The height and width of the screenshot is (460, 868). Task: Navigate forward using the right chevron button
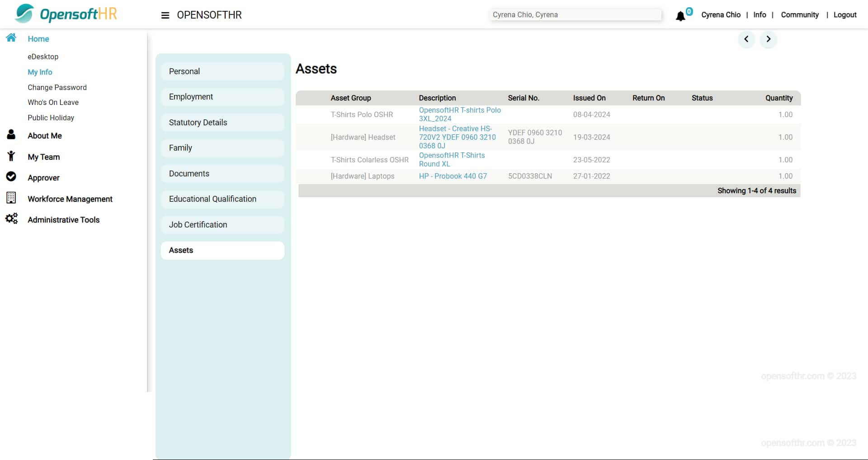pos(769,39)
